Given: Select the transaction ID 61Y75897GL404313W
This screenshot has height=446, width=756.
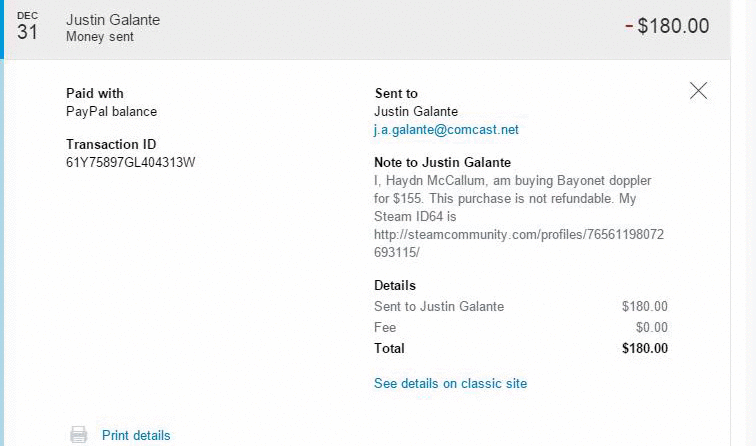Looking at the screenshot, I should 130,162.
